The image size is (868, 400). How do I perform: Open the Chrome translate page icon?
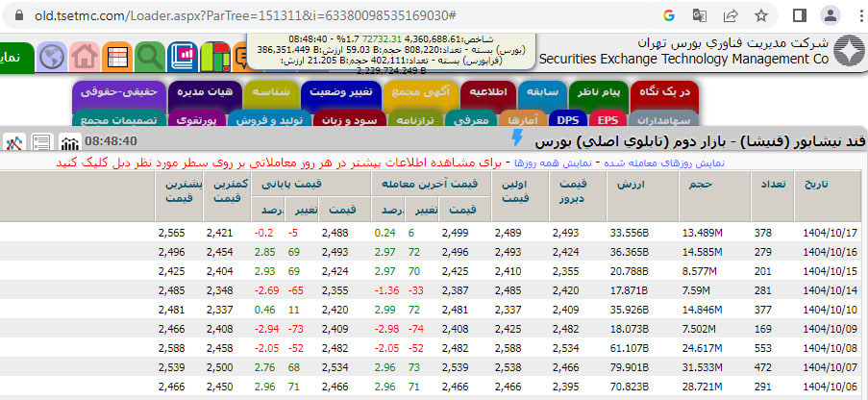(700, 15)
